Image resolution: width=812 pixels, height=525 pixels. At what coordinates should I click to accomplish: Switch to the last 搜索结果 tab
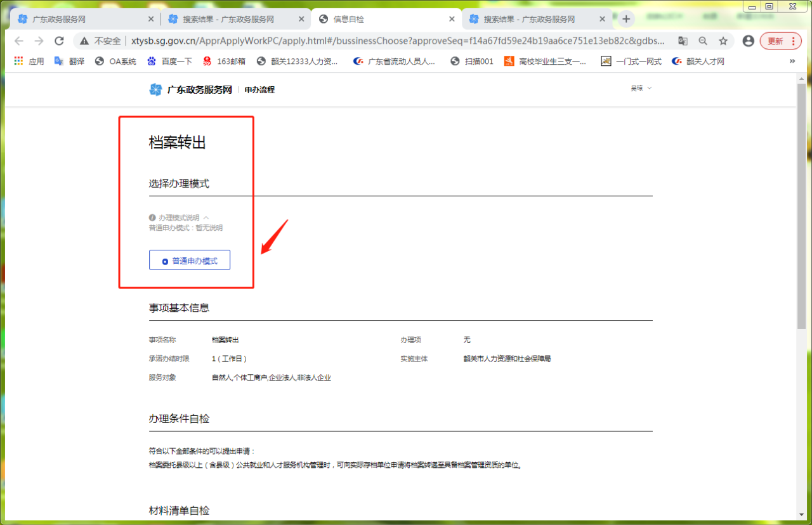coord(528,20)
